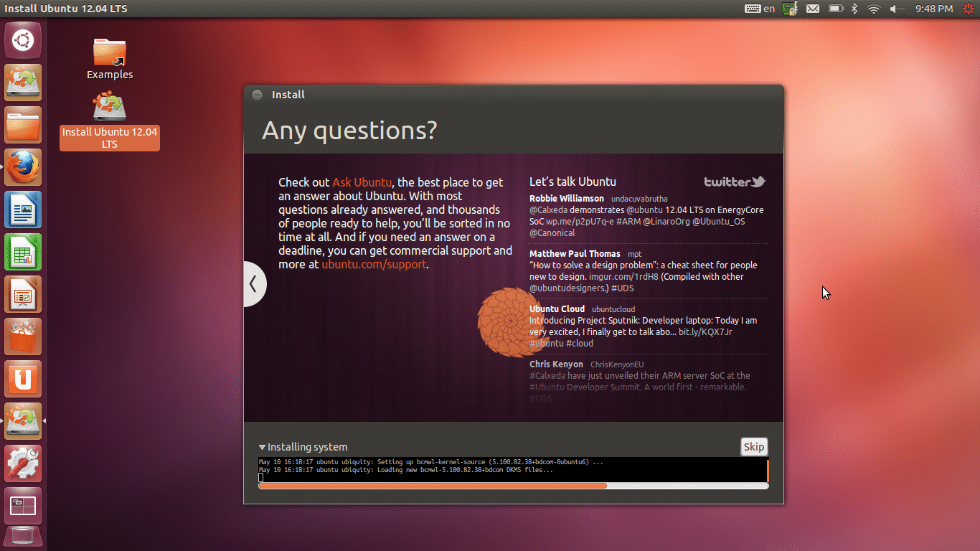Viewport: 980px width, 551px height.
Task: Go to the previous slide arrow
Action: [x=254, y=284]
